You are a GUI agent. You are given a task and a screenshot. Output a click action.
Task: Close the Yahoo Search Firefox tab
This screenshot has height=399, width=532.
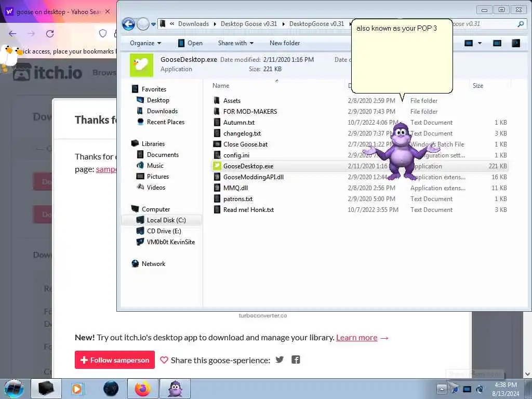point(108,11)
